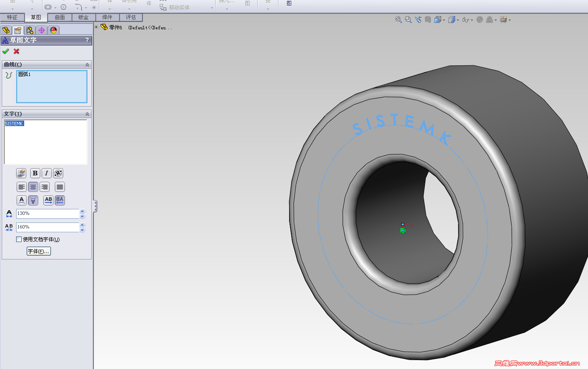The height and width of the screenshot is (369, 588).
Task: Collapse the 文字(T) section
Action: [87, 114]
